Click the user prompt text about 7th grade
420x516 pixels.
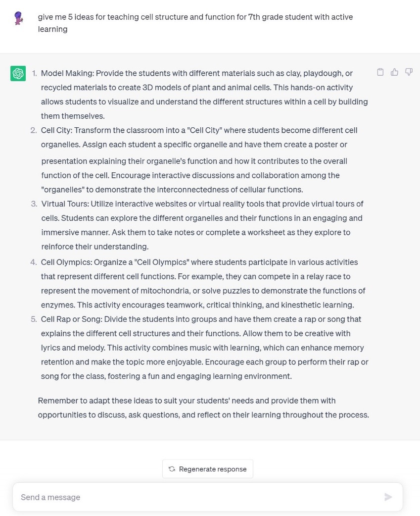195,23
